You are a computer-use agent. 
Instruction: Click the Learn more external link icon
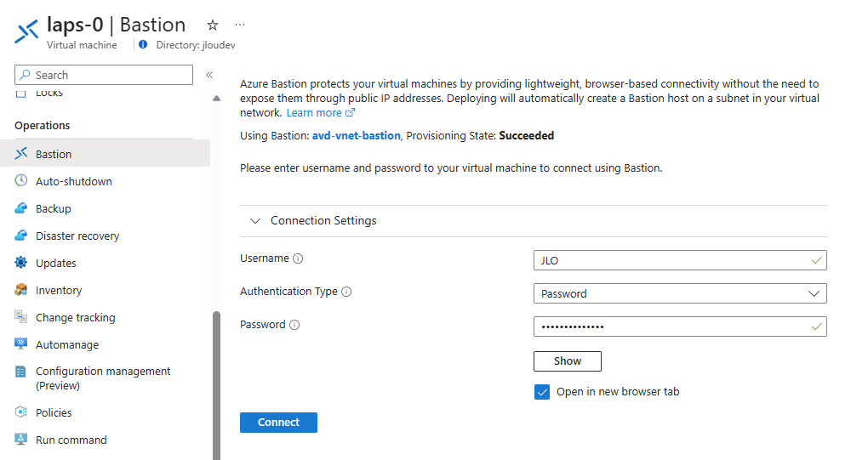pyautogui.click(x=350, y=112)
